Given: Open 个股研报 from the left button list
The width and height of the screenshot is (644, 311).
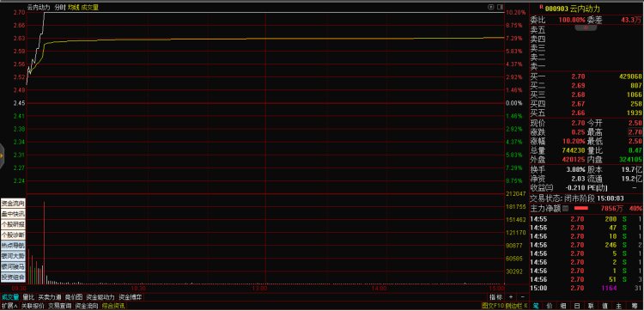Looking at the screenshot, I should click(13, 224).
